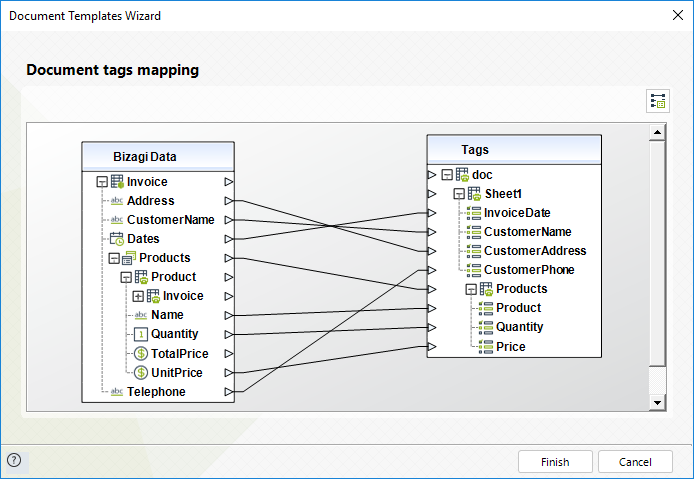Click the table icon beside nested Invoice
This screenshot has width=694, height=479.
[x=153, y=296]
